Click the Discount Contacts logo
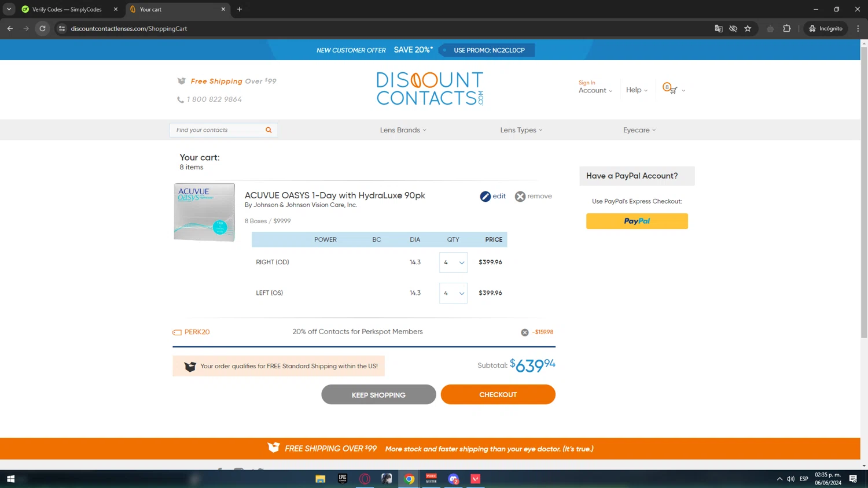 [x=430, y=88]
